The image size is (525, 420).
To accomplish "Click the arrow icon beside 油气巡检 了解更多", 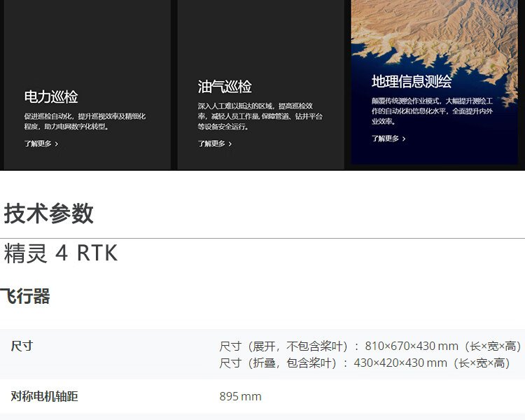I will pyautogui.click(x=230, y=144).
